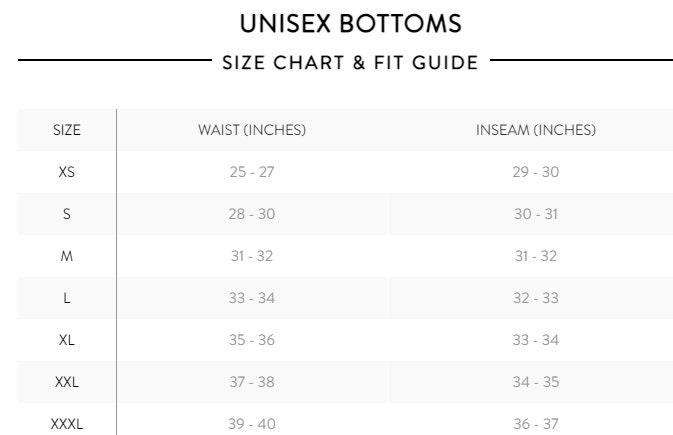Image resolution: width=673 pixels, height=435 pixels.
Task: Click the S size row label
Action: 67,214
